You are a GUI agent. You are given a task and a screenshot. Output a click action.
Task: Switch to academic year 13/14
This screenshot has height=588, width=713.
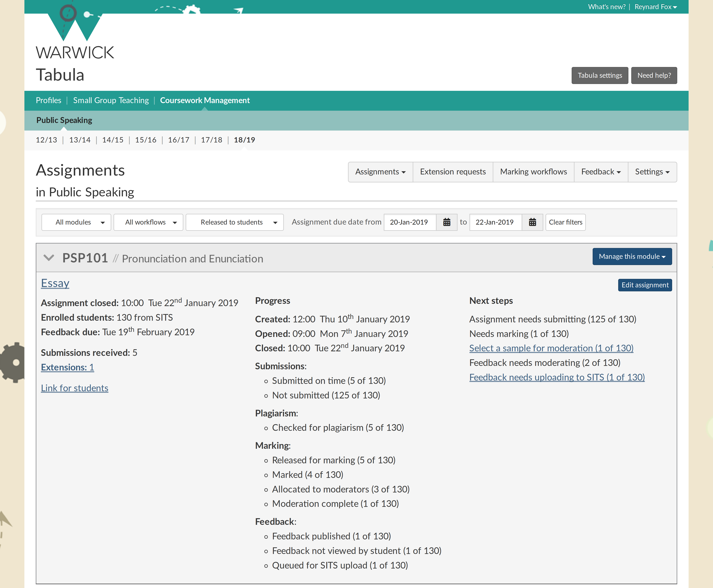pyautogui.click(x=80, y=140)
